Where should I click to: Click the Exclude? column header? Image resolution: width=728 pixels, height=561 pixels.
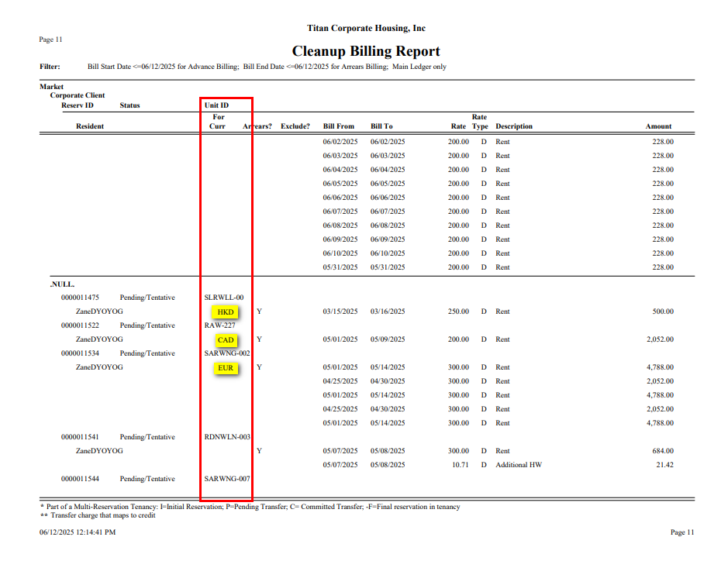click(295, 126)
